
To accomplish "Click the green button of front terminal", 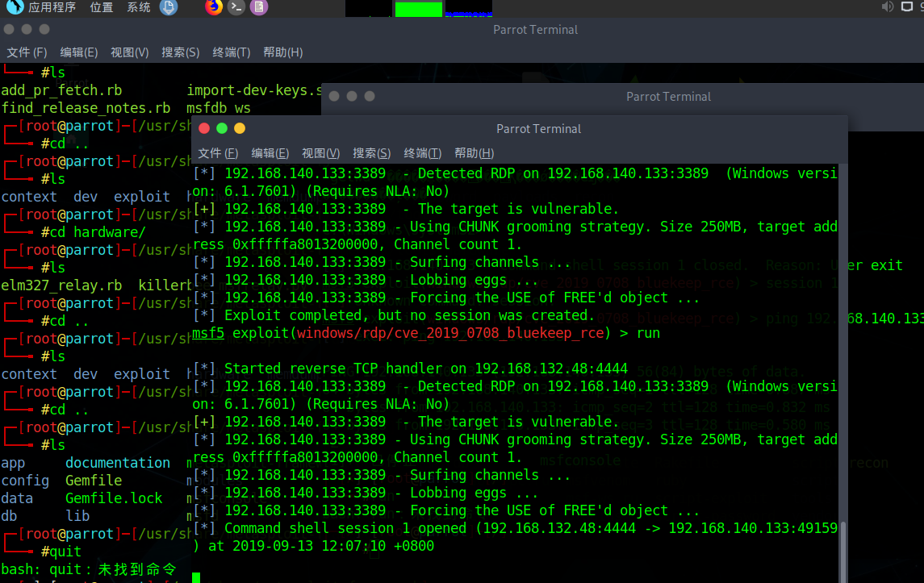I will click(x=222, y=128).
